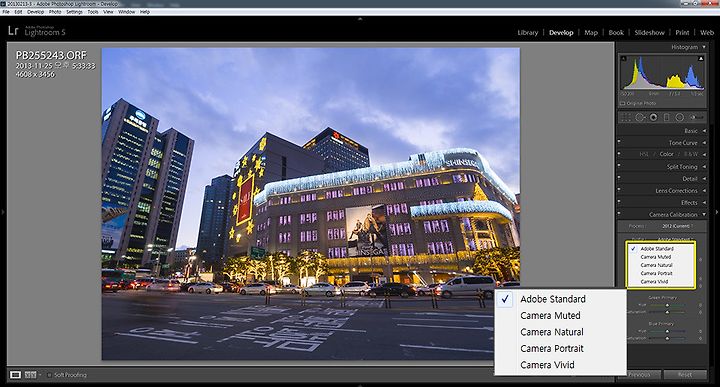Turn off Tone Curve panel switch
Screen dimensions: 720x387
point(619,141)
